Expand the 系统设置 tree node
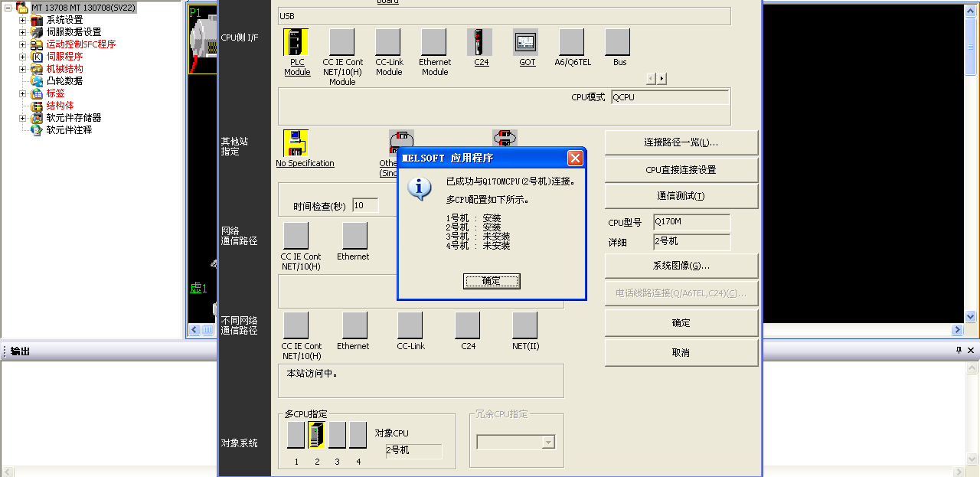The height and width of the screenshot is (477, 980). [x=23, y=20]
